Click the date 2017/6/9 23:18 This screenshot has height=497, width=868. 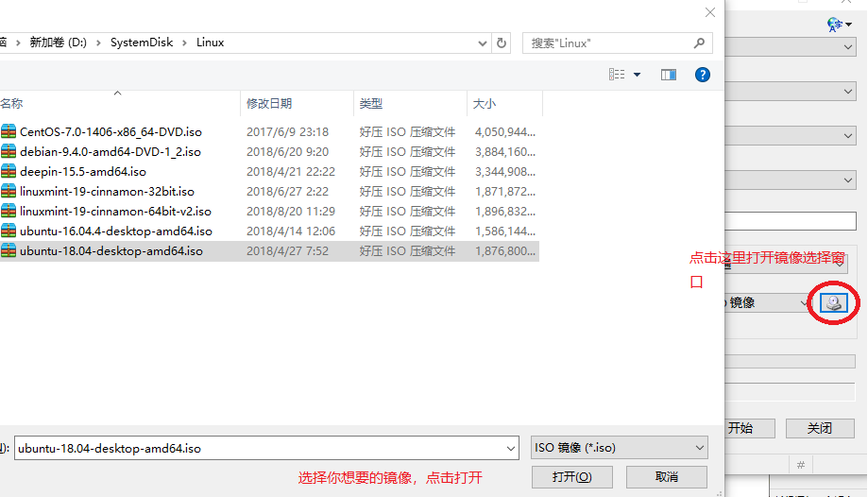pyautogui.click(x=287, y=132)
